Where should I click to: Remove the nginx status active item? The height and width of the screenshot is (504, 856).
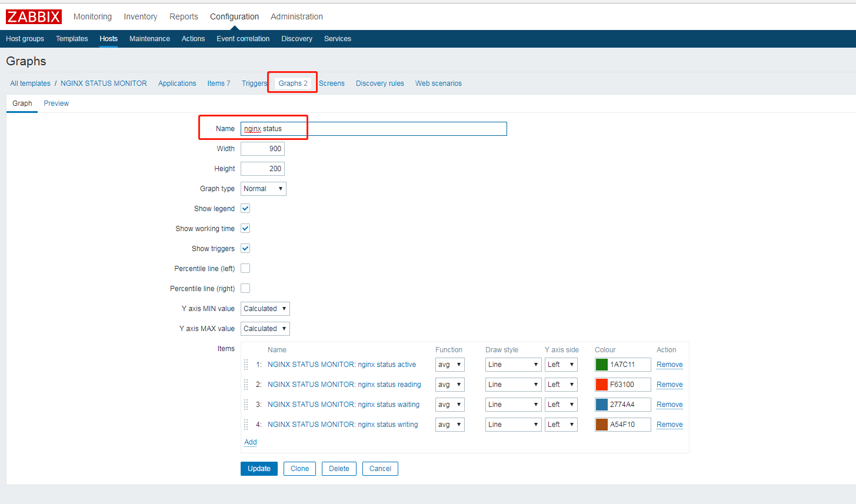tap(670, 365)
